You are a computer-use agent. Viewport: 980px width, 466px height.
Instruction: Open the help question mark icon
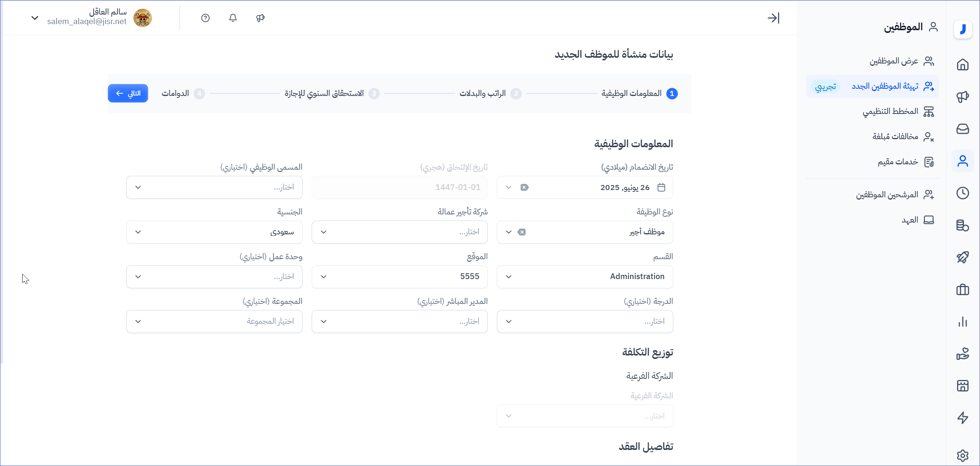205,18
